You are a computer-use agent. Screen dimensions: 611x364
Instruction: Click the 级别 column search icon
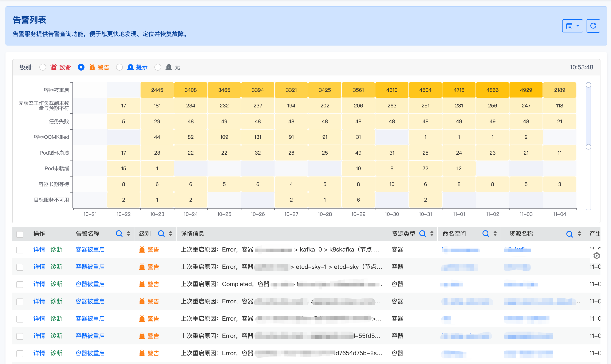pyautogui.click(x=161, y=234)
